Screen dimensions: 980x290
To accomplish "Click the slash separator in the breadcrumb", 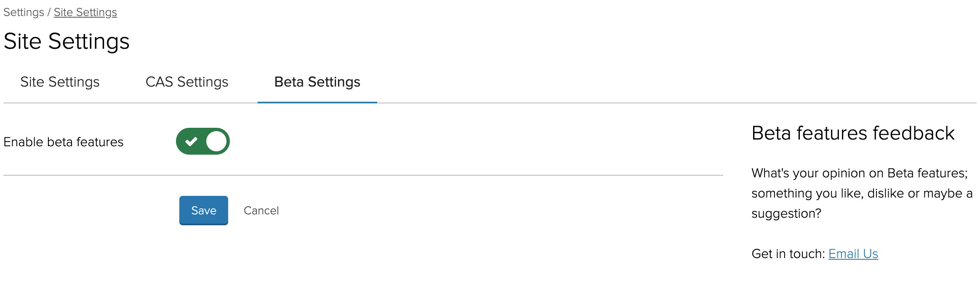I will click(x=49, y=12).
